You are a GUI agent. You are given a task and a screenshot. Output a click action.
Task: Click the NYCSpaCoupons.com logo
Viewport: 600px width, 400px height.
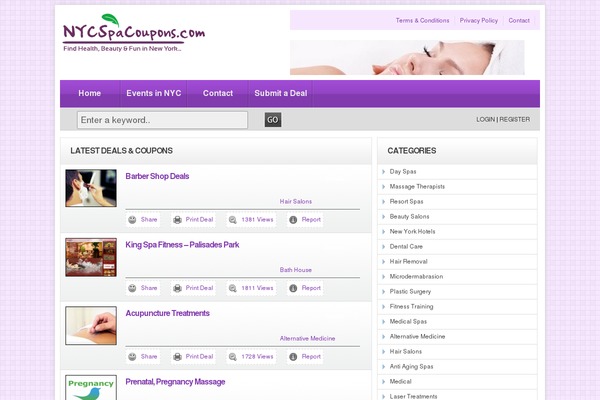tap(134, 33)
